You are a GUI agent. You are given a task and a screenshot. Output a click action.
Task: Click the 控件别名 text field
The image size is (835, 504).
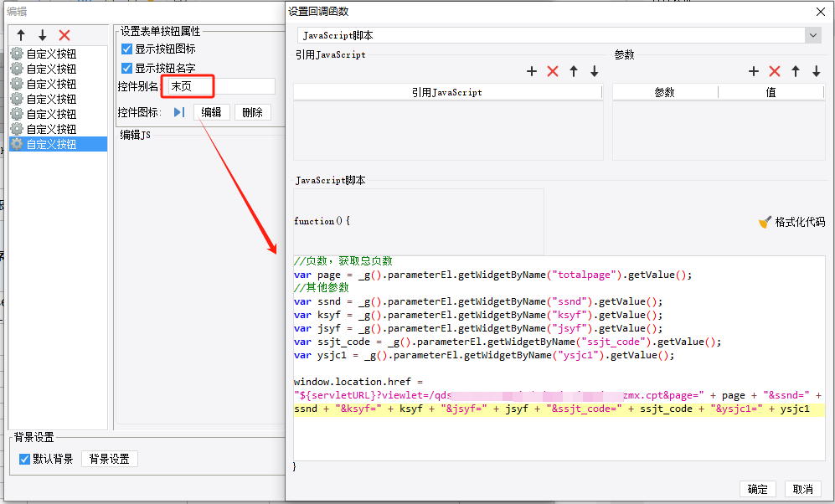(219, 86)
